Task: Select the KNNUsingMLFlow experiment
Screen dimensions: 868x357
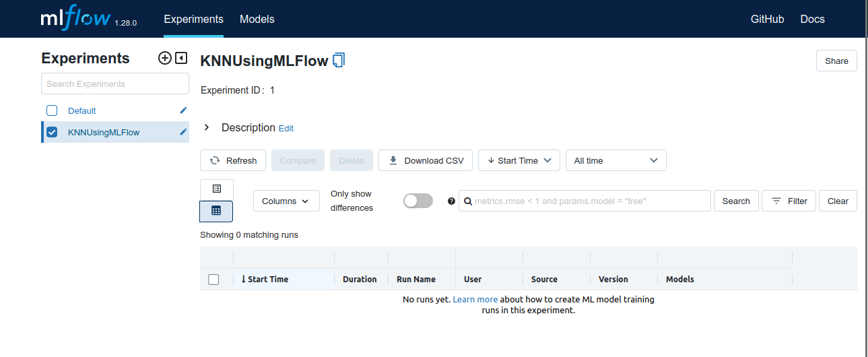Action: (104, 132)
